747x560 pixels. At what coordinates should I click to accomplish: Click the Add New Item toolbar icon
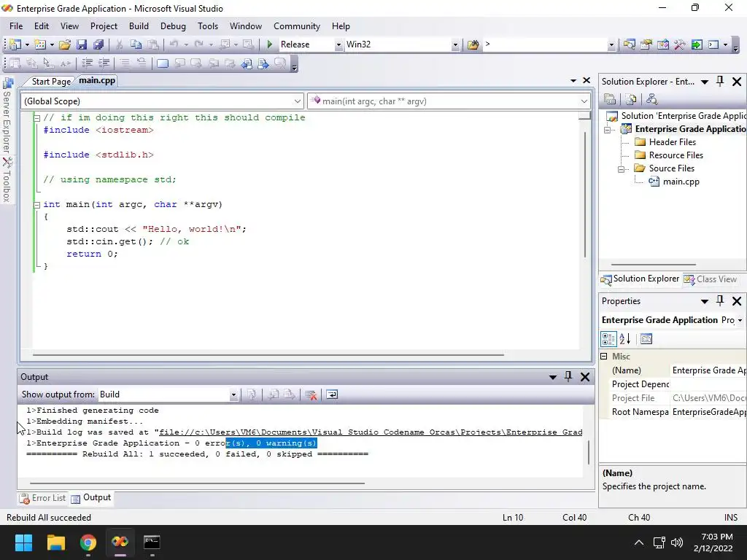pos(40,44)
